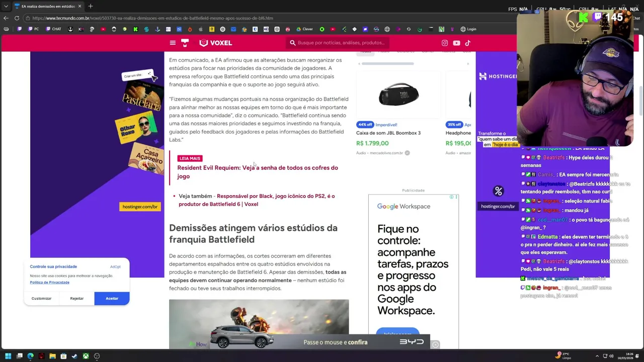The image size is (644, 362).
Task: Reject cookies with the Rejeitar button
Action: tap(77, 299)
